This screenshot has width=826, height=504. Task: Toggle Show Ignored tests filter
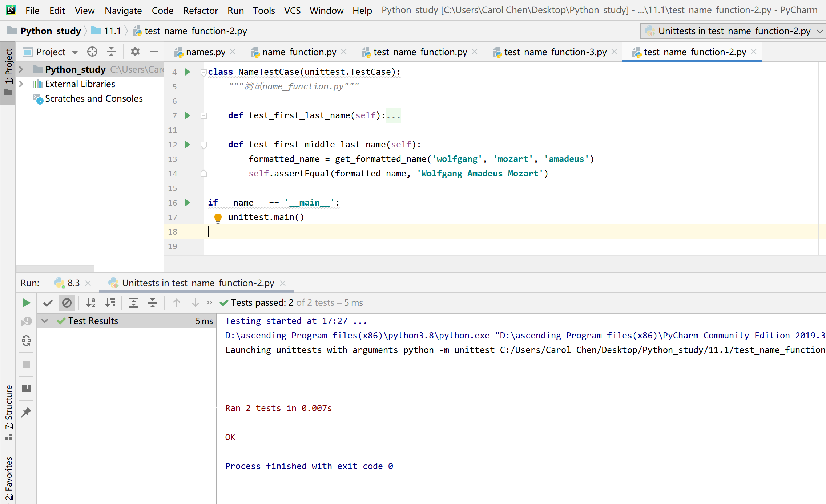(67, 303)
